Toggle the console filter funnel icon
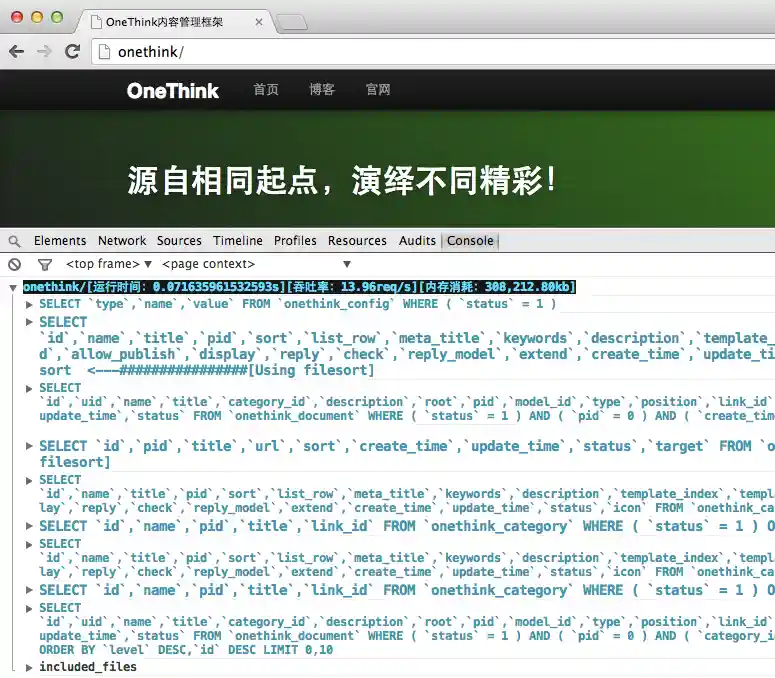The image size is (775, 678). click(x=45, y=265)
